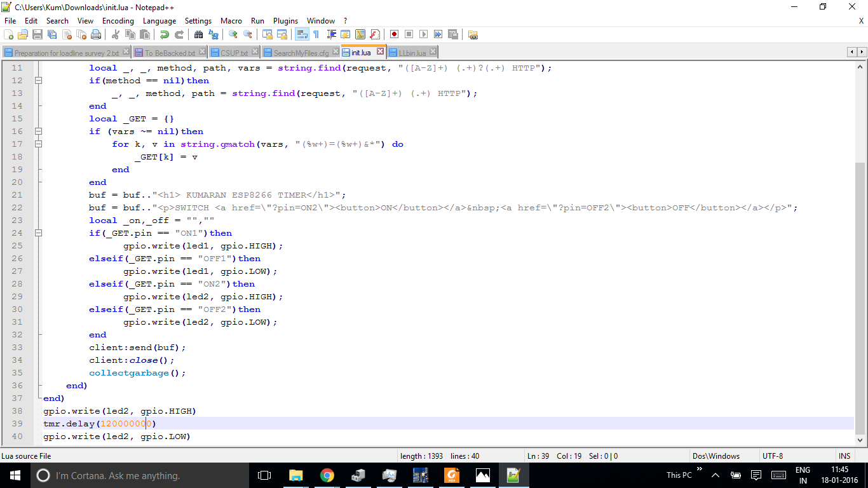
Task: Click the scrollbar down arrow
Action: coord(860,439)
